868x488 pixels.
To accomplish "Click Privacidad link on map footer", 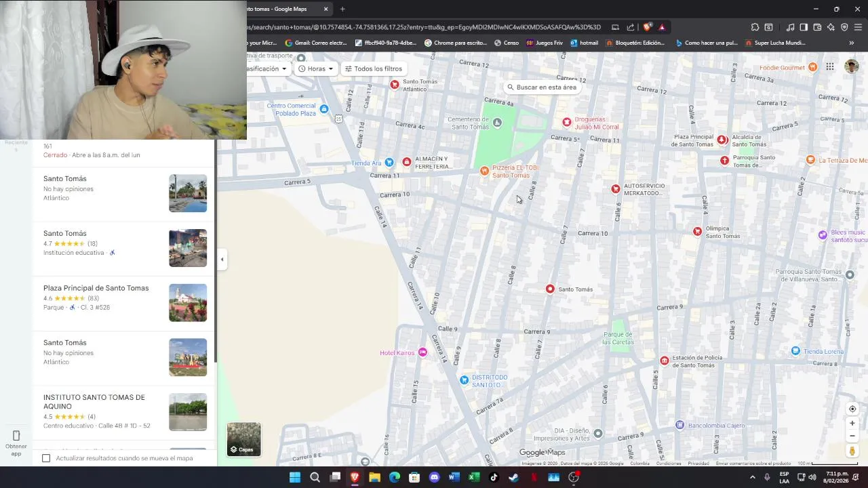I will (x=698, y=464).
